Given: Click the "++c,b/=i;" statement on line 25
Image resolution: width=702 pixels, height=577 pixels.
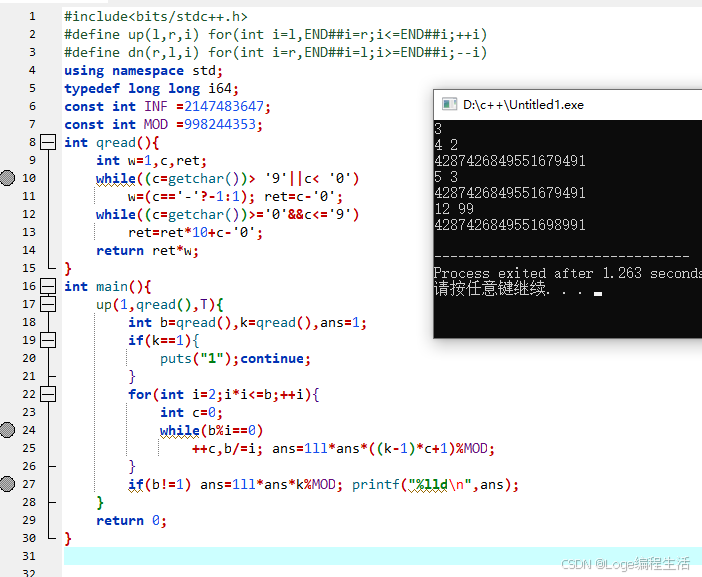Looking at the screenshot, I should 227,449.
